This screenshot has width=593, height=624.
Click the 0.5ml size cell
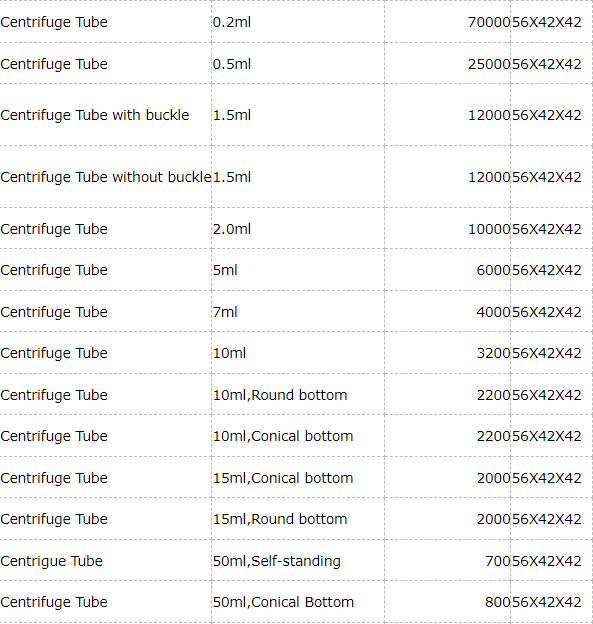298,64
